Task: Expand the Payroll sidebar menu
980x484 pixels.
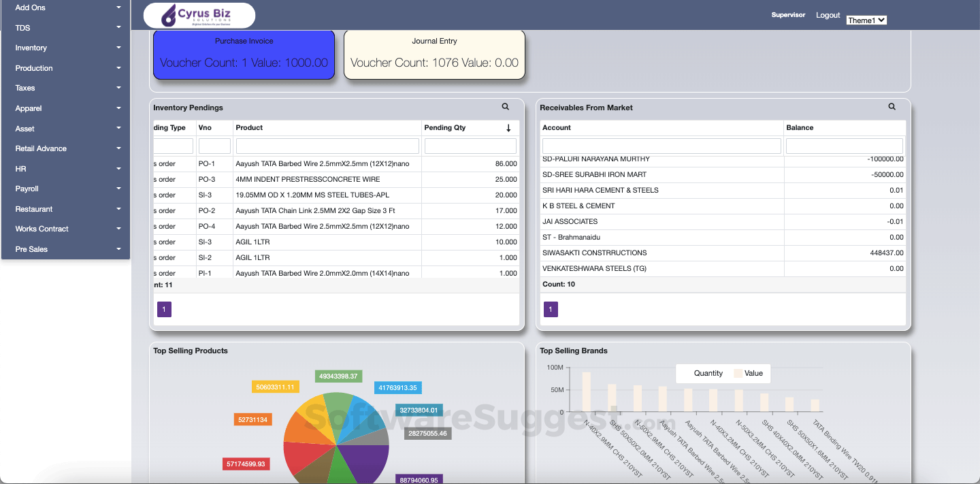Action: tap(65, 189)
